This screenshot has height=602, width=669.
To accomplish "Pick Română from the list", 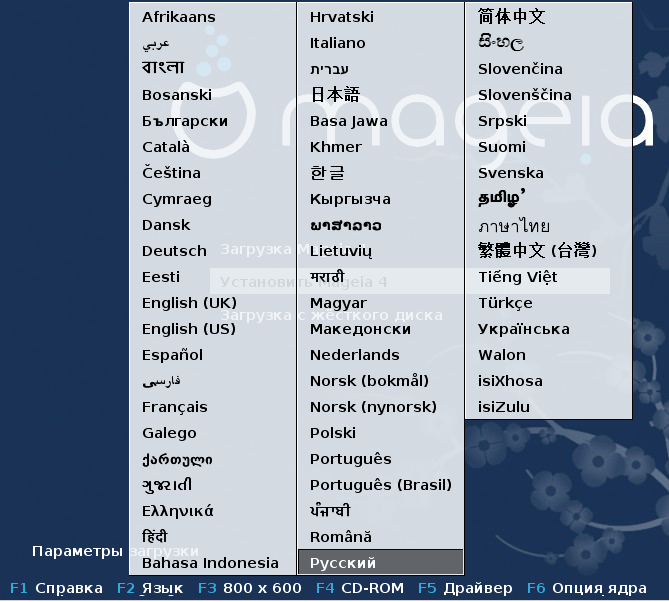I will pos(340,537).
